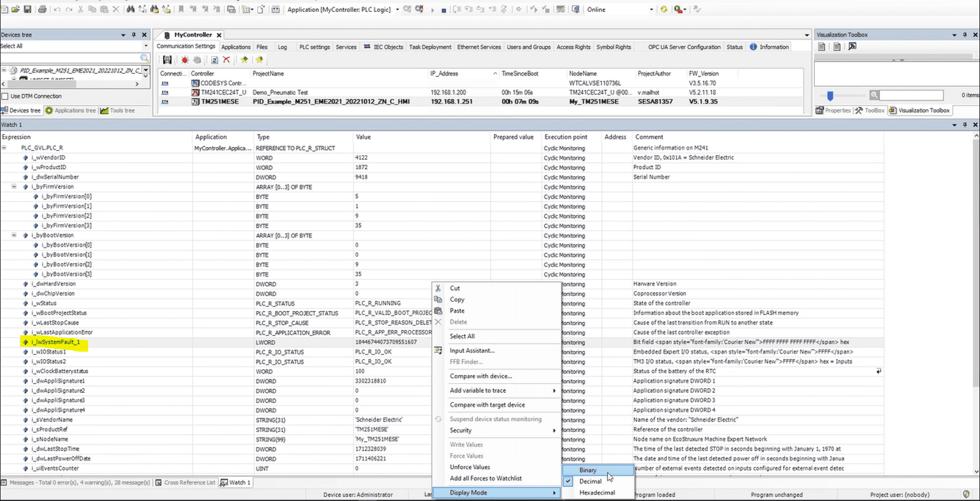Toggle Use DTM Connection checkbox

tap(5, 96)
